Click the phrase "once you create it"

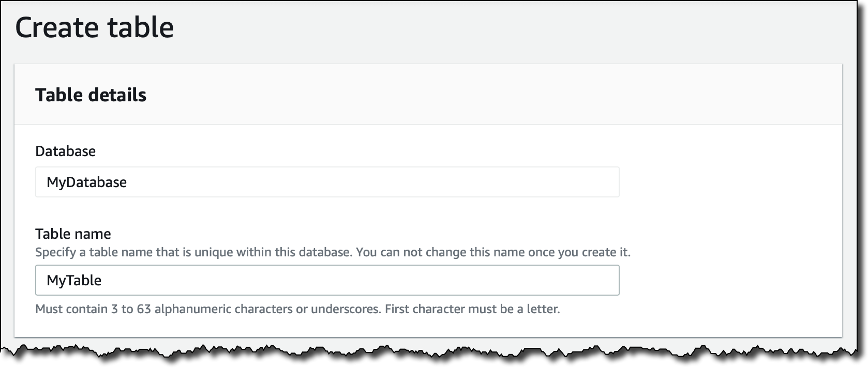[579, 253]
